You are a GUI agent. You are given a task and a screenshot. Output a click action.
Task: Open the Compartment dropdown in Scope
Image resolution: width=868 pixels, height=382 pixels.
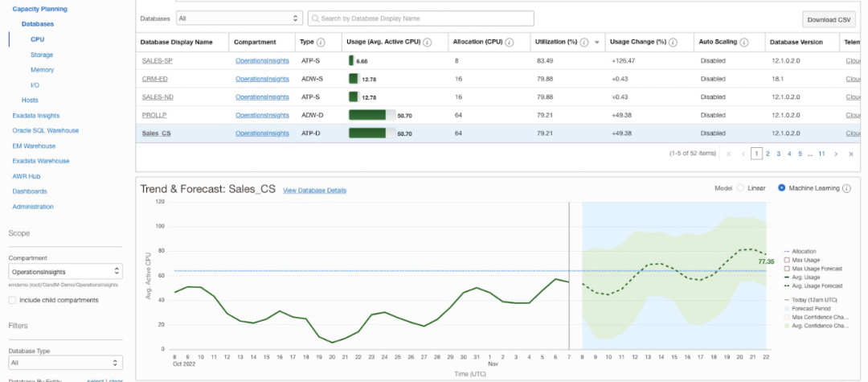[x=65, y=272]
